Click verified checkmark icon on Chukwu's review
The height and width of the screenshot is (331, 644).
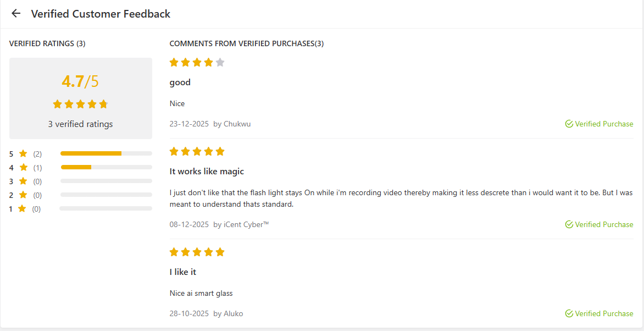point(569,124)
